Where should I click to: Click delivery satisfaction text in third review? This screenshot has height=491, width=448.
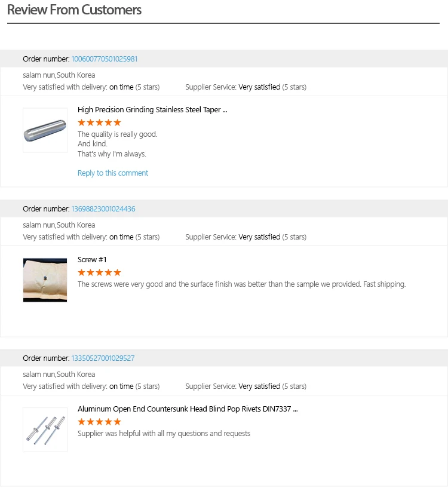91,386
